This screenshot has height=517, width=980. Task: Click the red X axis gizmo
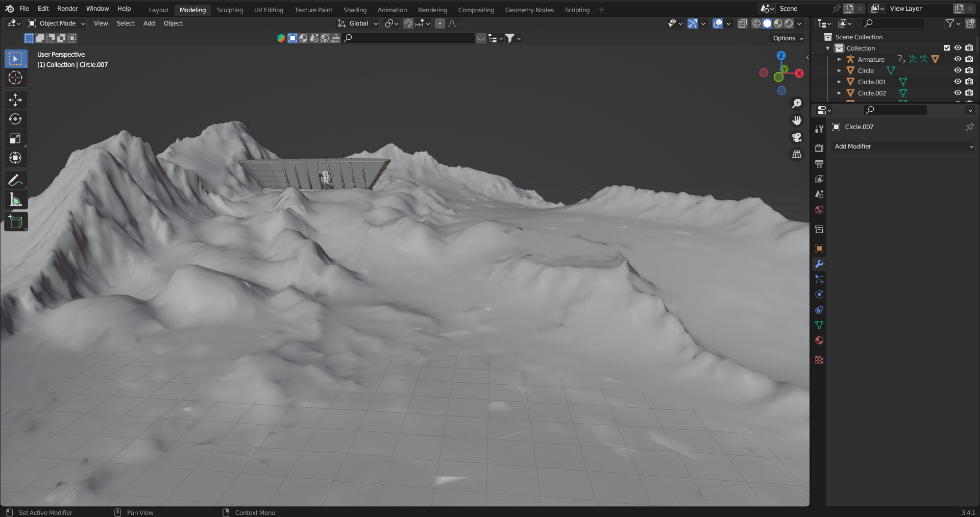799,73
